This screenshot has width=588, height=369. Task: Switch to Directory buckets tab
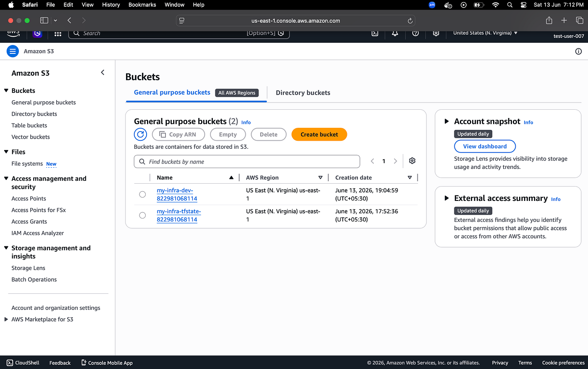(x=303, y=93)
